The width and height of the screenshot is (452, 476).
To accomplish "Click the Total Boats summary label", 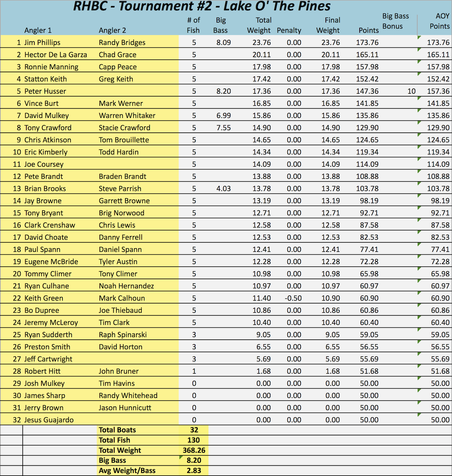I will coord(117,430).
